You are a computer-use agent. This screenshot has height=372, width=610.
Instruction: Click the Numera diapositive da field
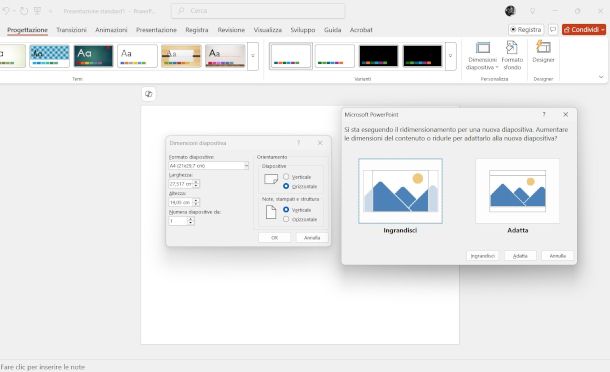[x=178, y=221]
